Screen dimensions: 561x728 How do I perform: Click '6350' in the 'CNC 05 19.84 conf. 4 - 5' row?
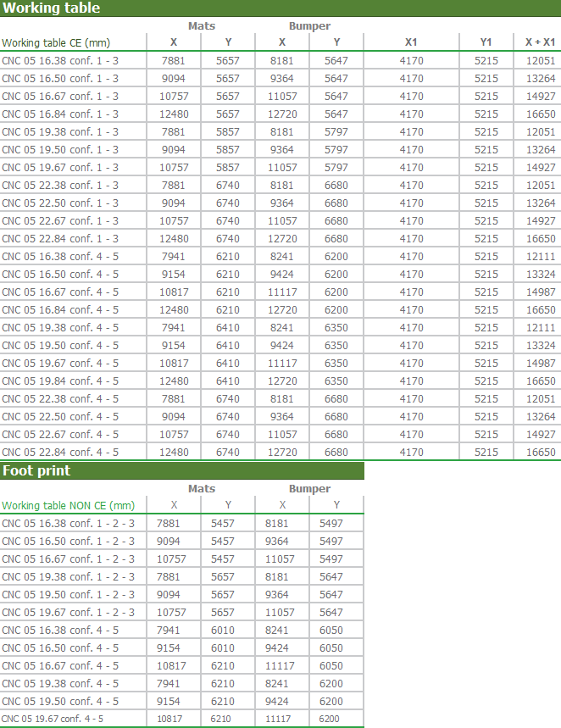336,381
